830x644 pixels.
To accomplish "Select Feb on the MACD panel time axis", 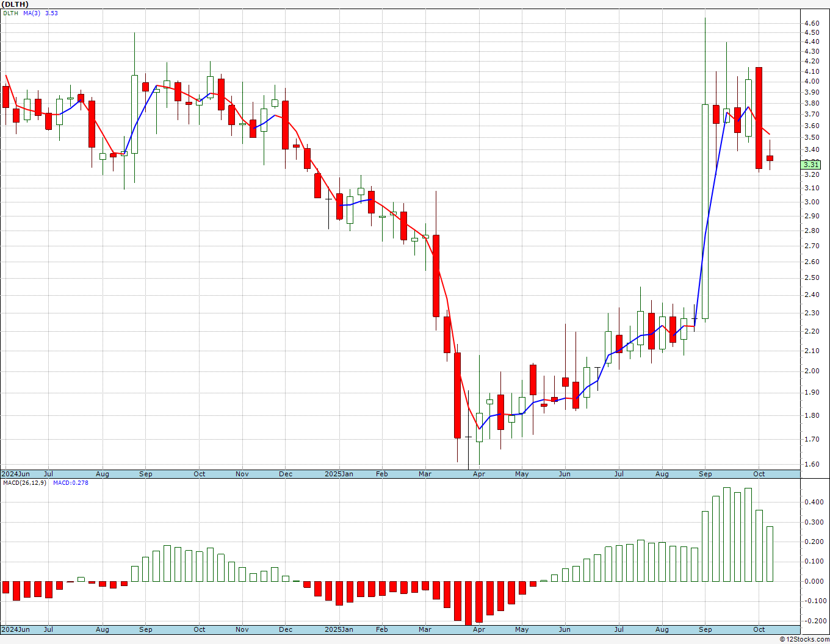I will pyautogui.click(x=382, y=629).
